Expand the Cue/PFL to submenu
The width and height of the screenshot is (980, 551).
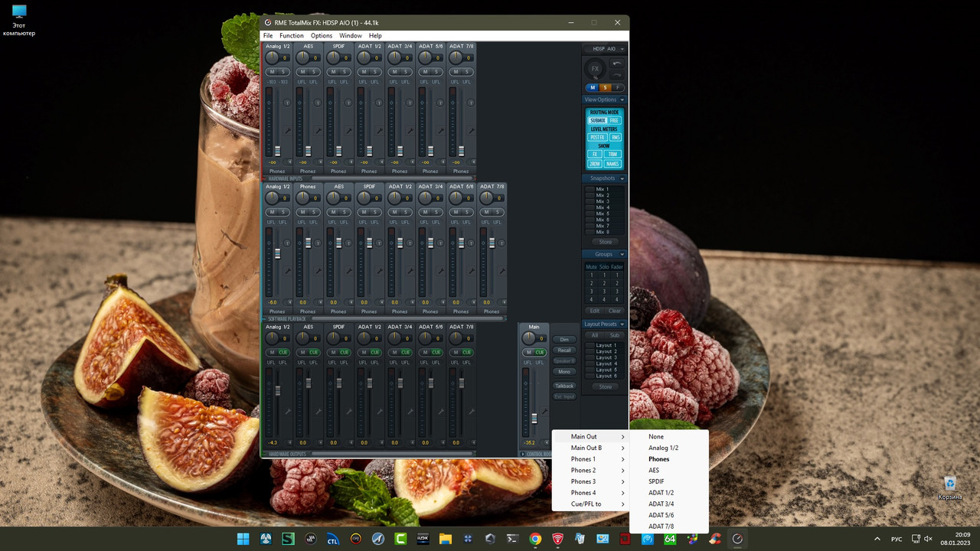point(590,504)
